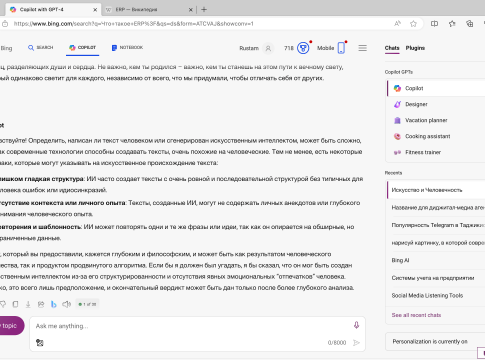Open recent chat 'Системы учета на предприятии'

436,278
